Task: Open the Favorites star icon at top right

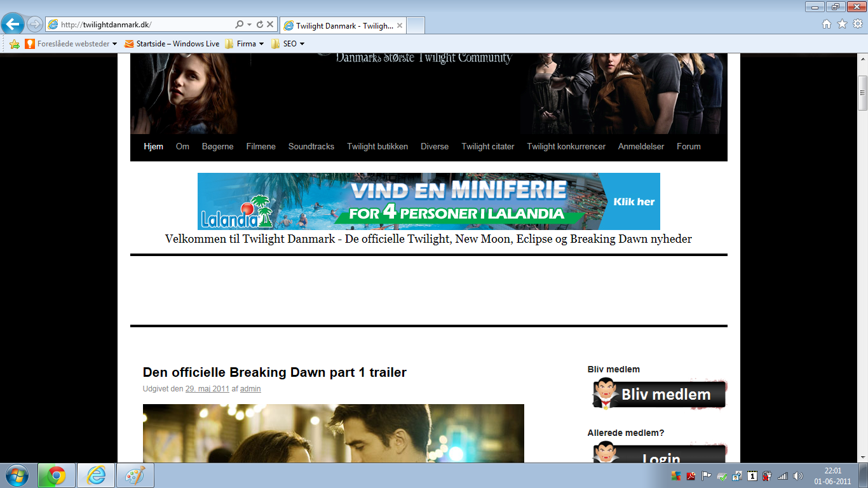Action: [842, 24]
